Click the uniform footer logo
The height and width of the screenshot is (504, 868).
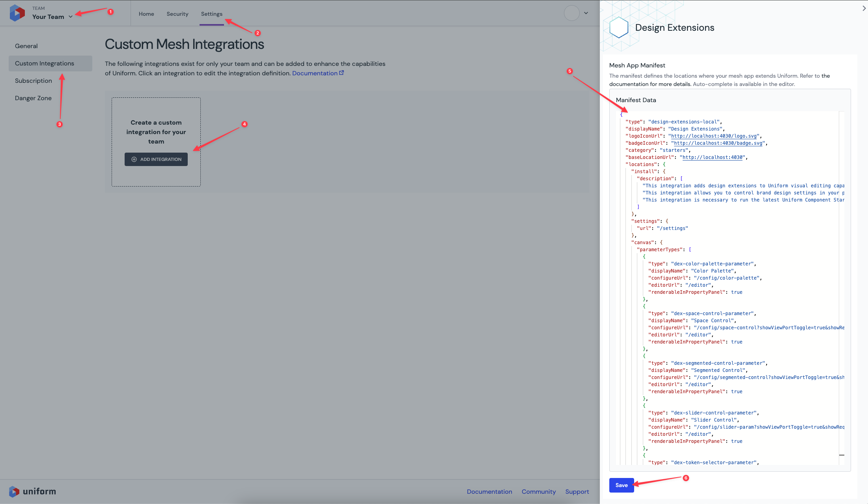32,491
